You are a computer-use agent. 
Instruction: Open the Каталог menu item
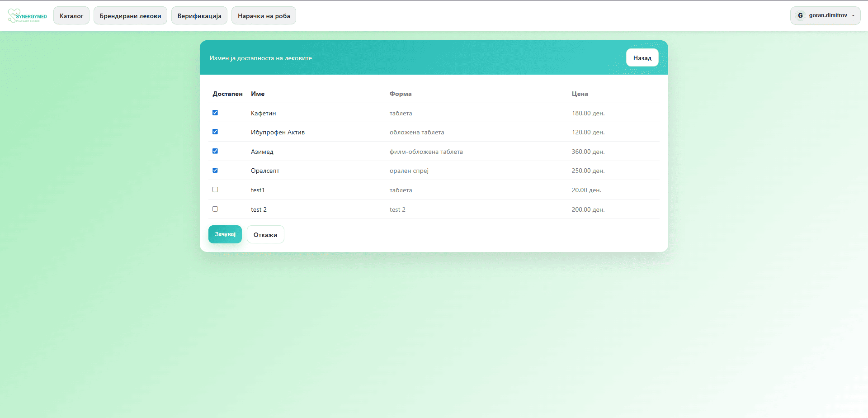click(71, 16)
